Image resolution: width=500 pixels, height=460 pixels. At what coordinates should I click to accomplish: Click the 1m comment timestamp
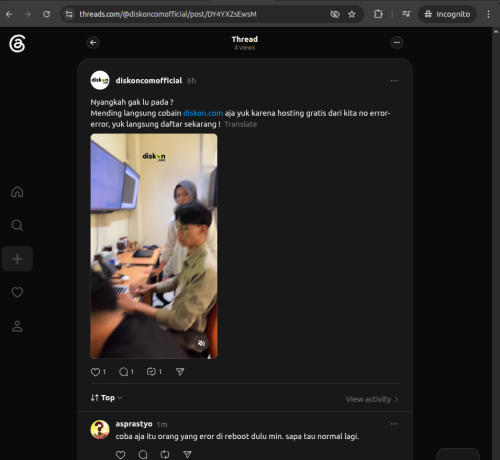[162, 424]
